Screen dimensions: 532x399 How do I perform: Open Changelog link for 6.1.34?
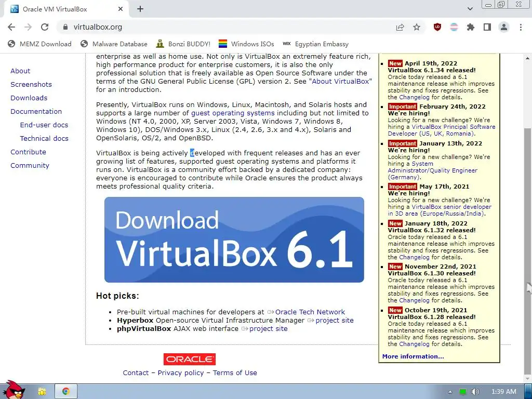coord(414,97)
